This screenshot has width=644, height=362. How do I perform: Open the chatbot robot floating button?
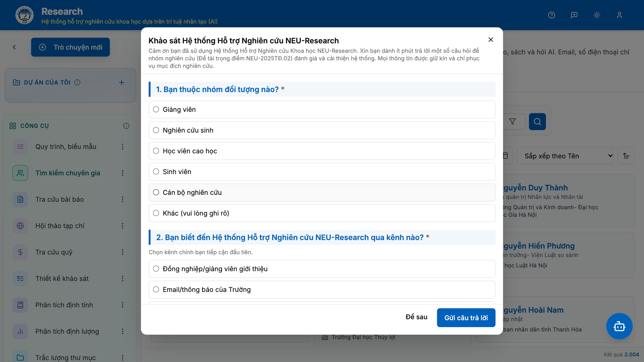tap(619, 326)
